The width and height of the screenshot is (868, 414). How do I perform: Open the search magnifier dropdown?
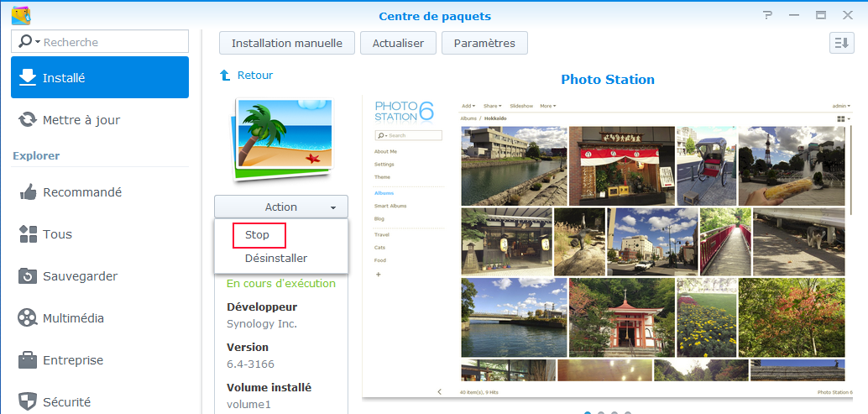pyautogui.click(x=27, y=42)
